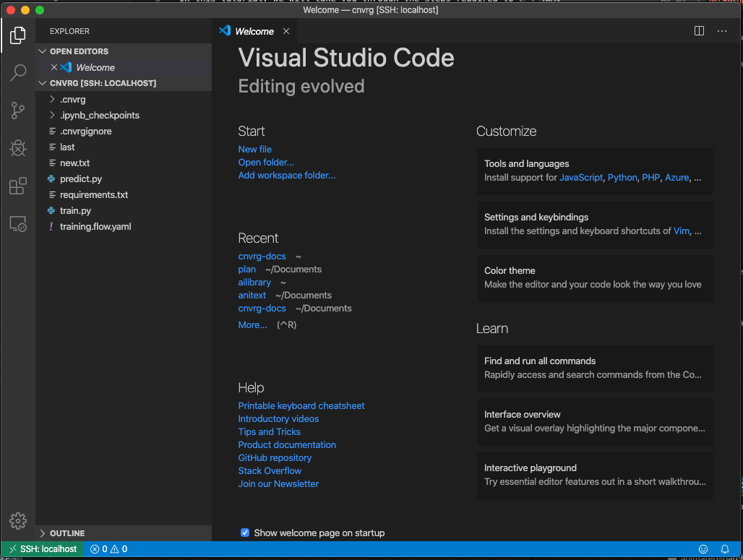Select Welcome entry under Open Editors
This screenshot has width=743, height=560.
123,67
